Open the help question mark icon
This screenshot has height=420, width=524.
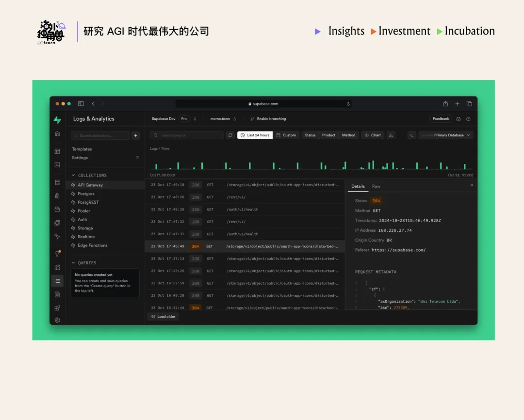(x=469, y=119)
